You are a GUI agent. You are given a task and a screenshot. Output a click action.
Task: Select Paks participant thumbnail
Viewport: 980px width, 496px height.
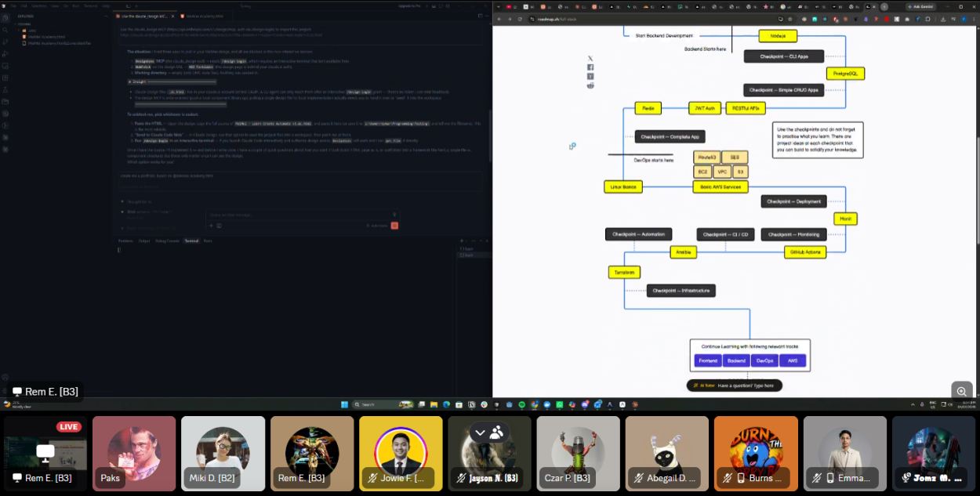coord(134,454)
